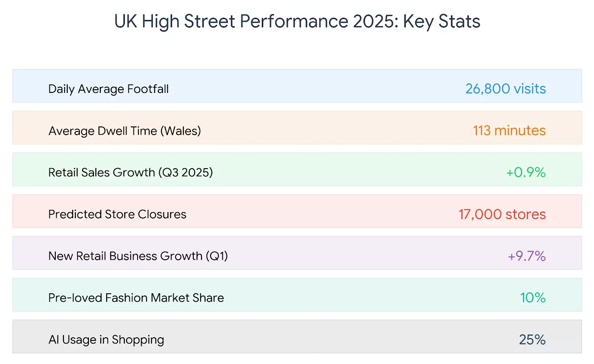Select the 10% teal value
The image size is (594, 364).
click(533, 298)
